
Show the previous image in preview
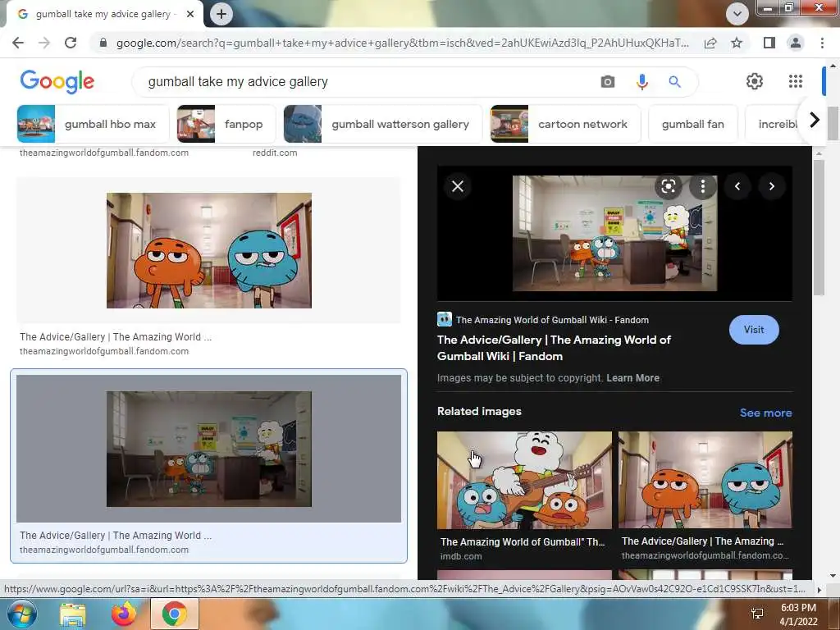tap(737, 186)
